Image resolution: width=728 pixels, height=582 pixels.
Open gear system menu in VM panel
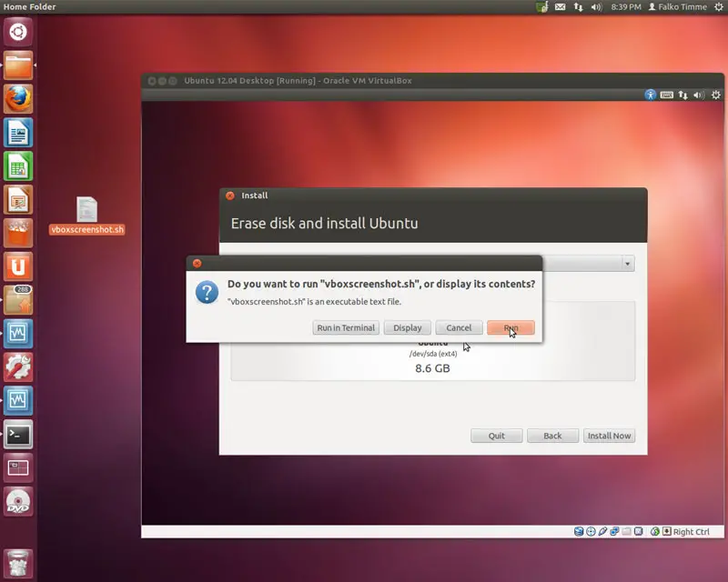click(716, 95)
